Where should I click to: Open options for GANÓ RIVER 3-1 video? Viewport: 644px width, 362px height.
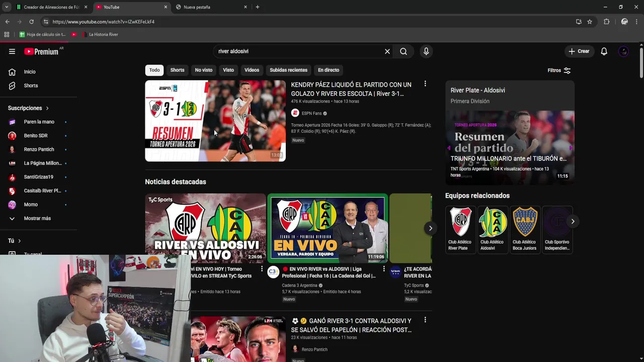(x=425, y=320)
